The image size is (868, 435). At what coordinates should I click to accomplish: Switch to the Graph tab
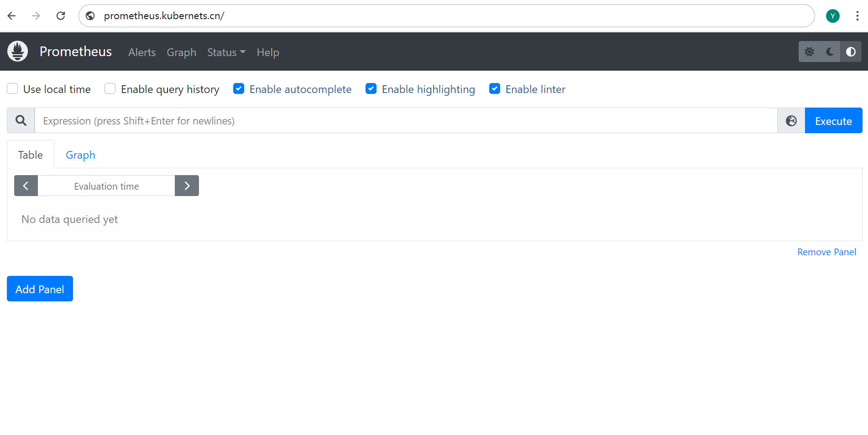point(80,155)
